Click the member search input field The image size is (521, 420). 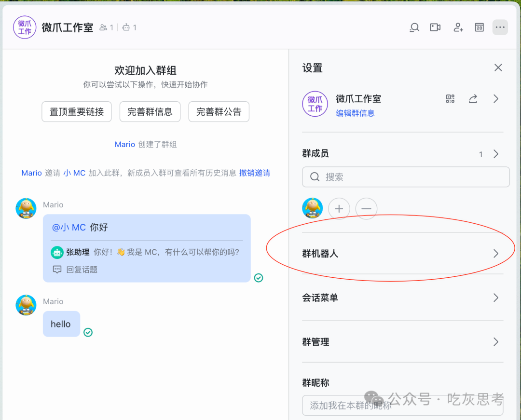pos(405,177)
